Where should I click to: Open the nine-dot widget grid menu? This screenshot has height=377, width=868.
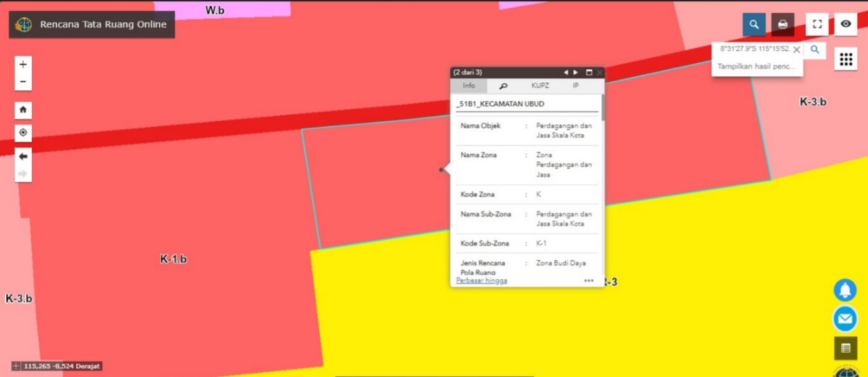(846, 59)
